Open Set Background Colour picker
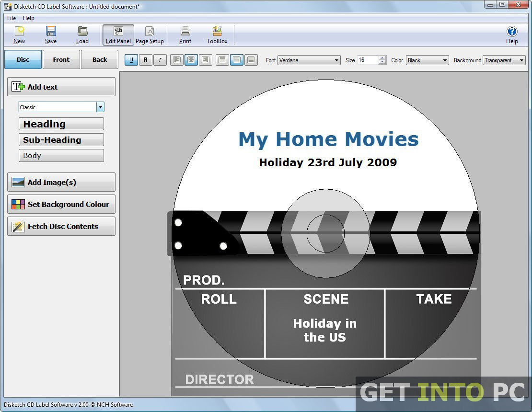The height and width of the screenshot is (412, 532). tap(61, 204)
